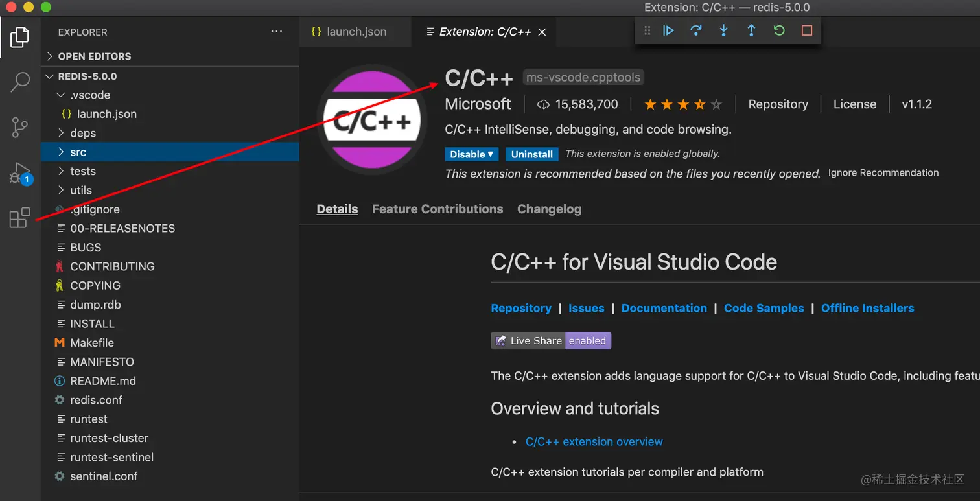Open the Offline Installers link
The height and width of the screenshot is (501, 980).
(867, 309)
